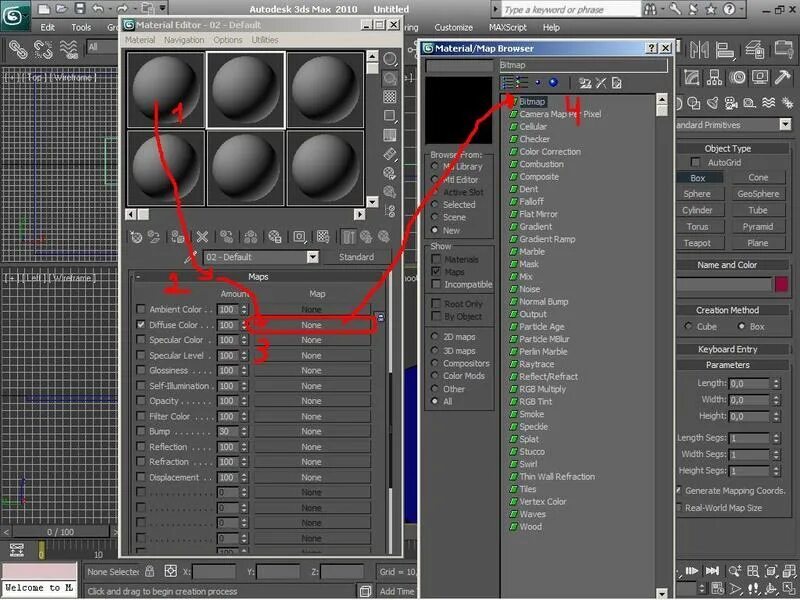800x600 pixels.
Task: Check the Materials box under Show
Action: (436, 259)
